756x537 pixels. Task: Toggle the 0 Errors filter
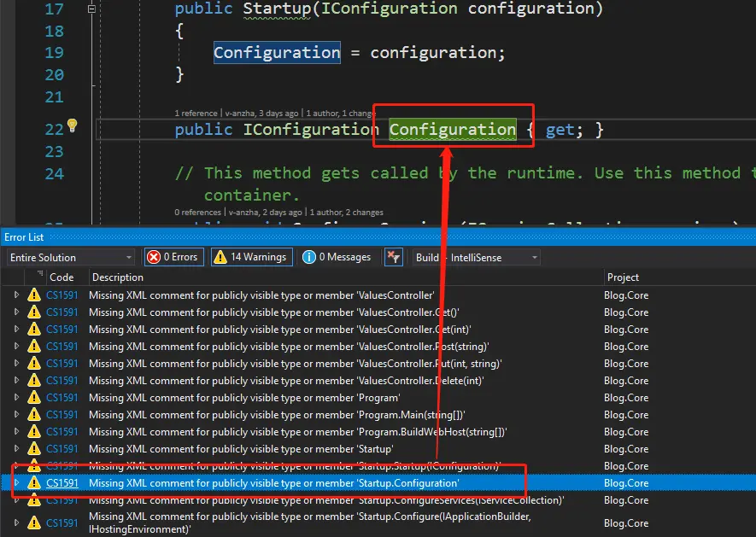[x=174, y=257]
